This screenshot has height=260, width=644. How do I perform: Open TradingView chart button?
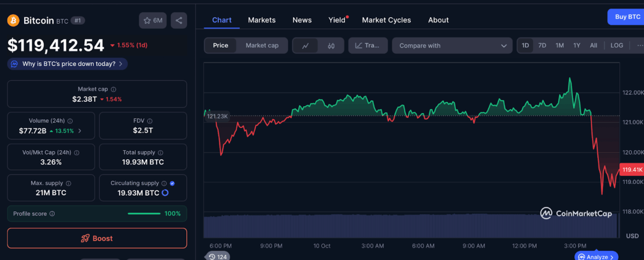[368, 46]
